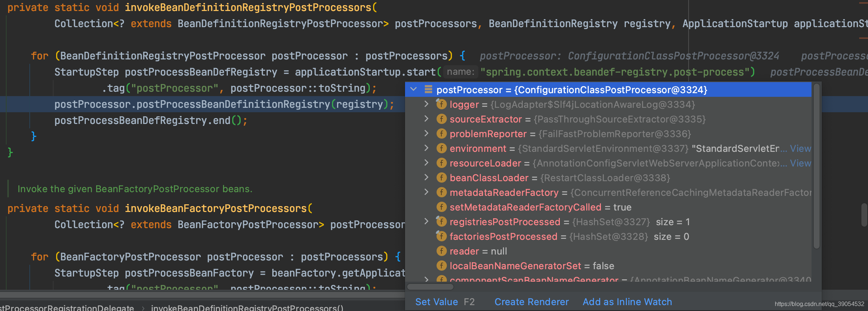
Task: Click the ProcessorRegistrationDelegate breadcrumb
Action: (x=67, y=308)
